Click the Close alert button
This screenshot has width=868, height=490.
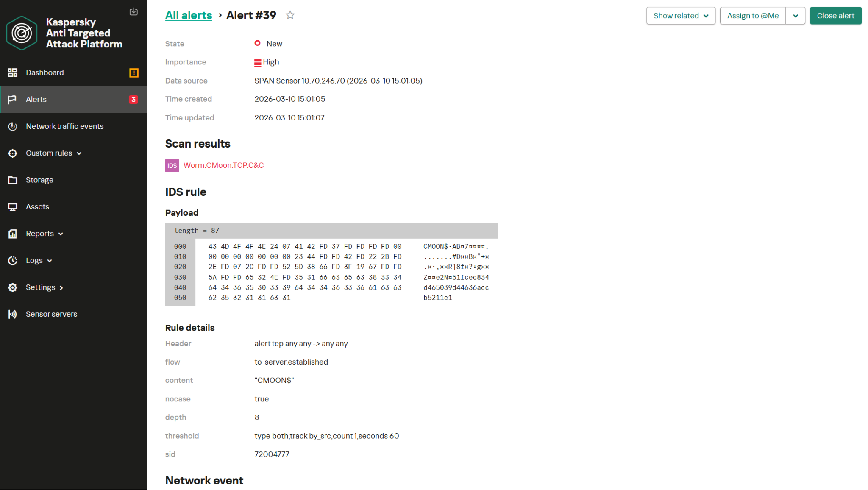(835, 16)
